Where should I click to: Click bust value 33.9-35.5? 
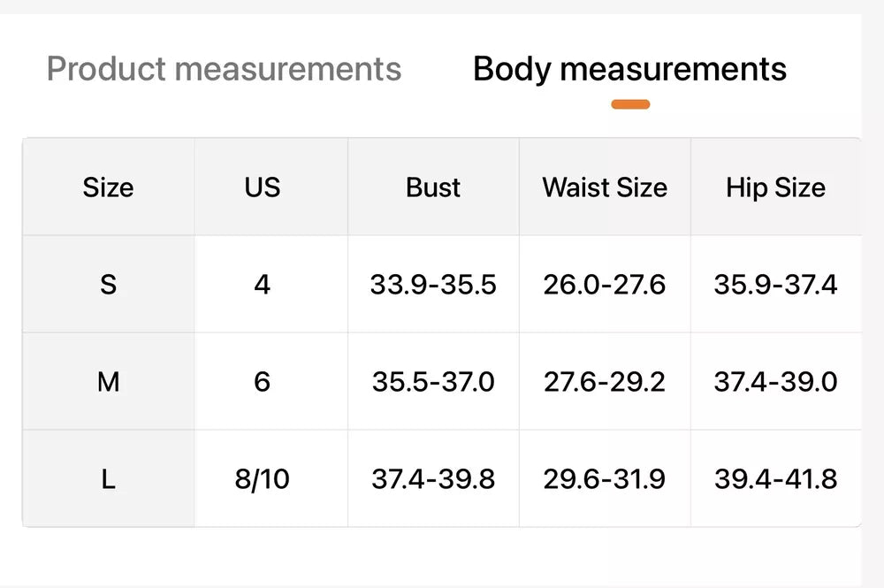tap(433, 284)
